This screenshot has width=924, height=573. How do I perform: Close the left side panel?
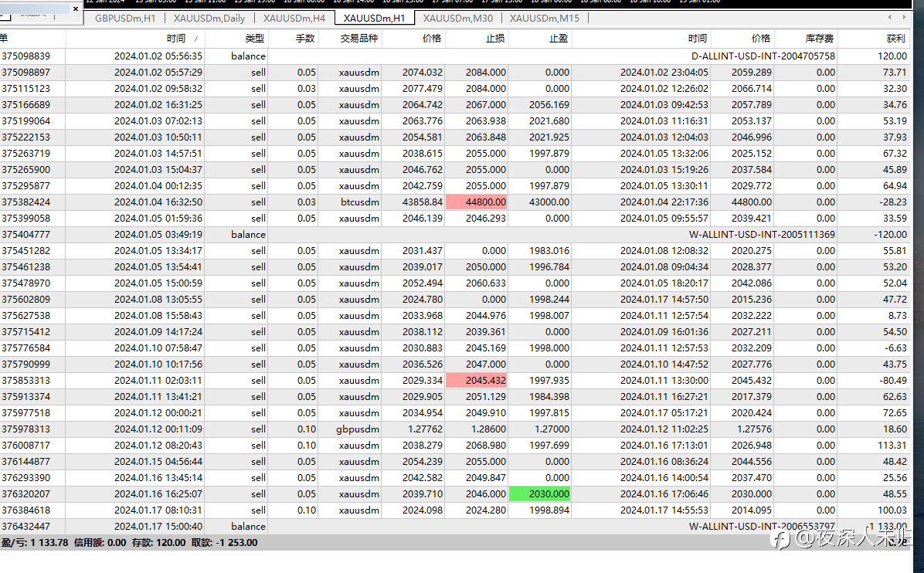point(76,8)
